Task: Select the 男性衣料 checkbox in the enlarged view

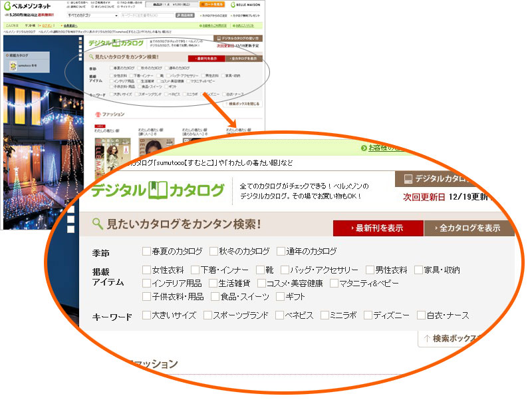Action: [370, 270]
